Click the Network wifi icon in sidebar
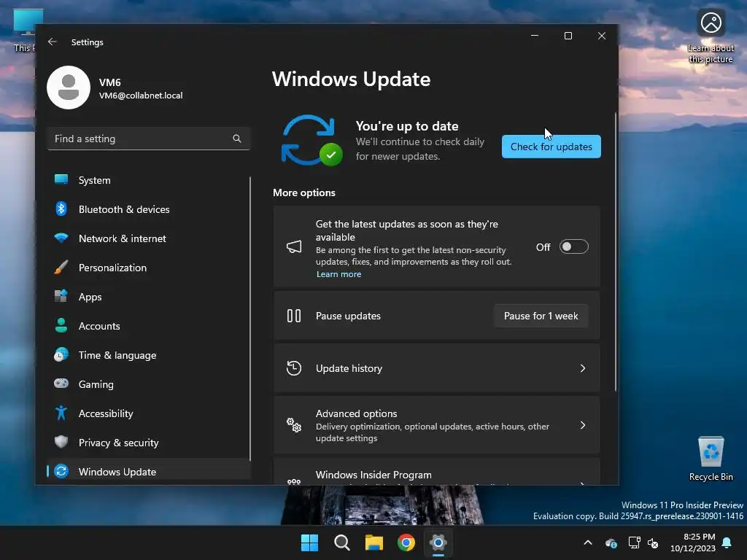This screenshot has width=747, height=560. coord(61,238)
